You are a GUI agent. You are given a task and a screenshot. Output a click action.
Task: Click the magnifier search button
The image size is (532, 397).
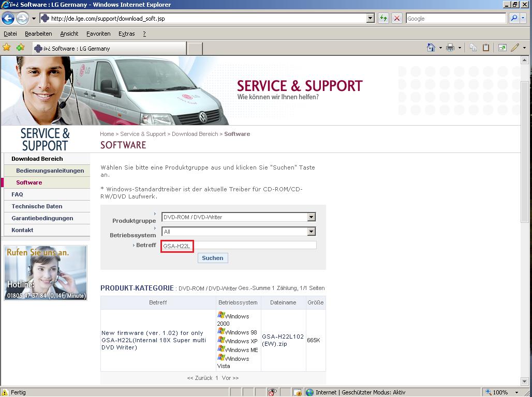514,18
